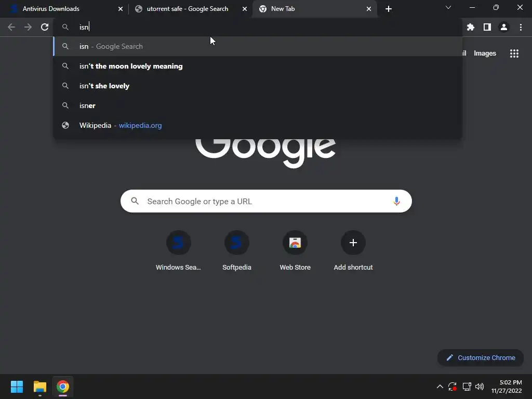Open the Wikipedia wikipedia.org suggestion

tap(258, 125)
